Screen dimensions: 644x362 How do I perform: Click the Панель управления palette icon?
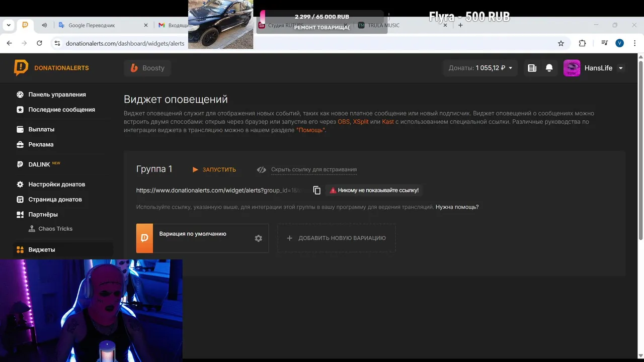pyautogui.click(x=20, y=95)
